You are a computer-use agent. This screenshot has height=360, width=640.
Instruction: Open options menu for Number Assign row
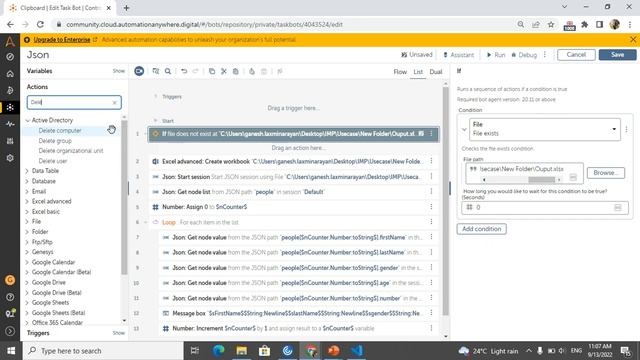[431, 207]
